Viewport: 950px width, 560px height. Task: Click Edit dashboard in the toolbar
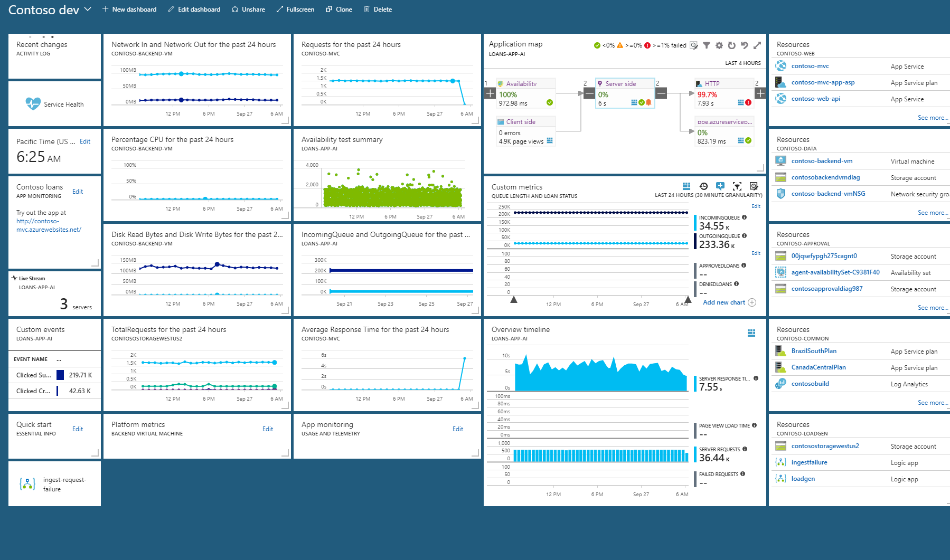coord(194,10)
